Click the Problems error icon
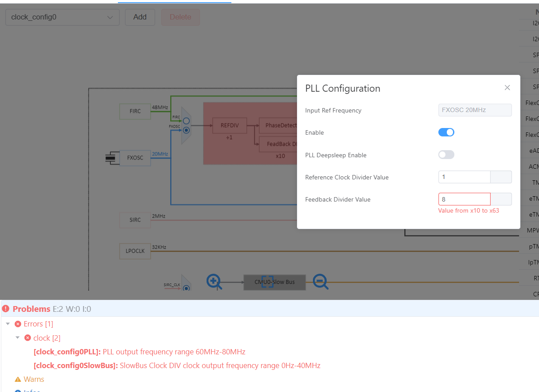This screenshot has width=539, height=392. coord(6,309)
